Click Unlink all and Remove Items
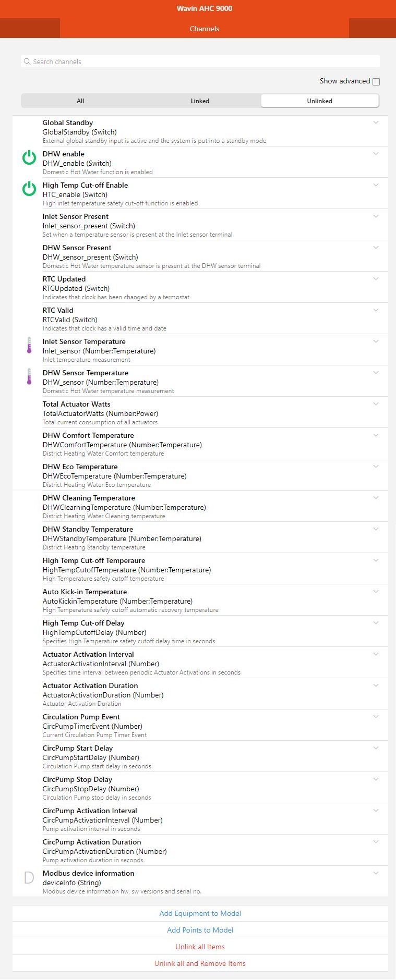The width and height of the screenshot is (396, 980). click(200, 963)
